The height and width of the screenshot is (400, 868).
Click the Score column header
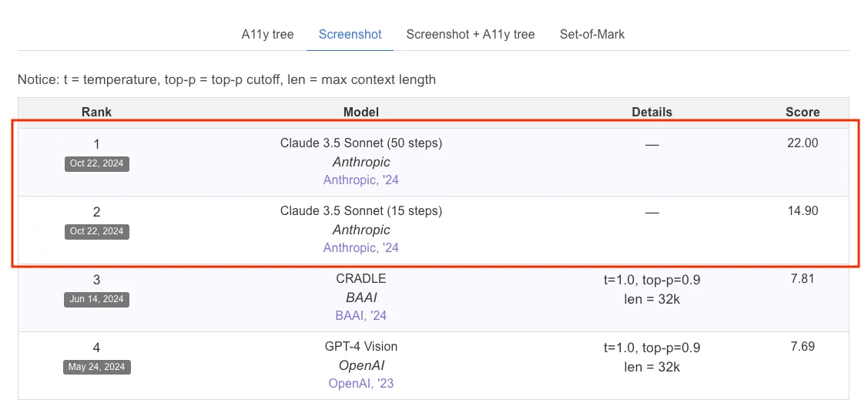802,113
